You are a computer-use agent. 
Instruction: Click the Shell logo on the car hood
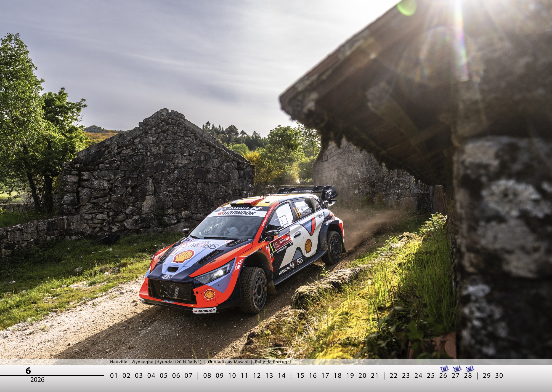(183, 257)
